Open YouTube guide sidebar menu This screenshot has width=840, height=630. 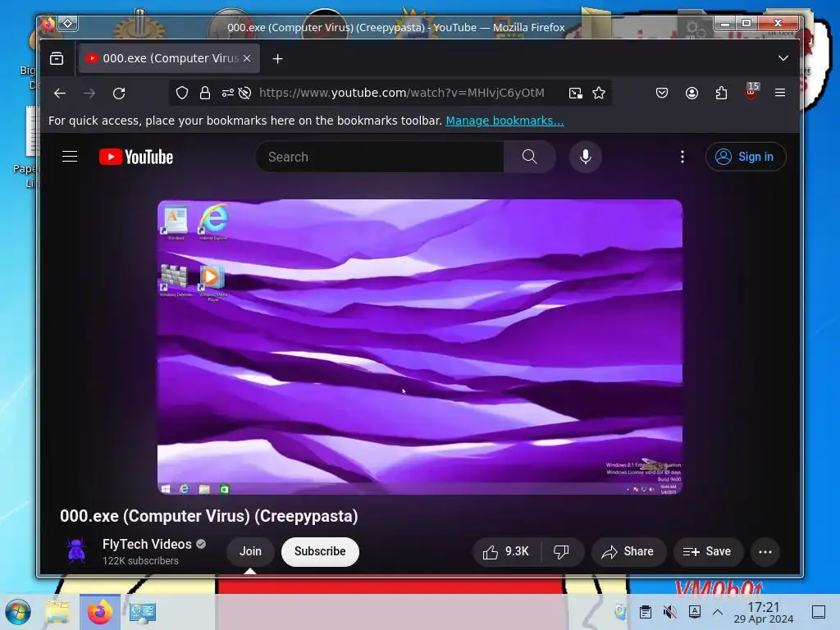click(70, 157)
